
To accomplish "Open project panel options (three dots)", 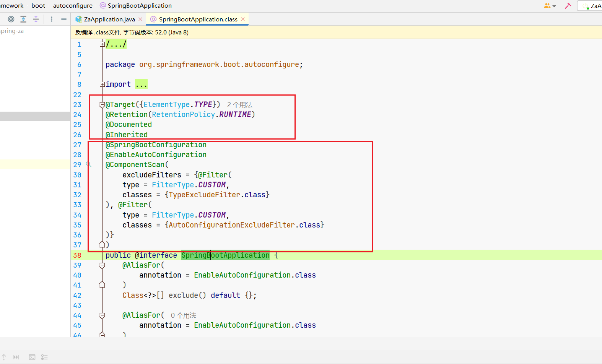I will (52, 19).
